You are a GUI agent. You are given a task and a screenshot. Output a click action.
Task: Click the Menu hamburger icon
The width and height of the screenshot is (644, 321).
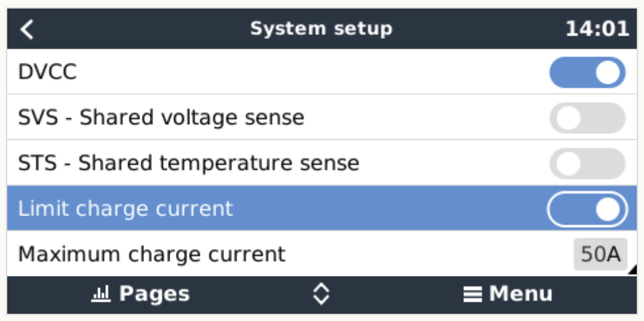coord(472,293)
